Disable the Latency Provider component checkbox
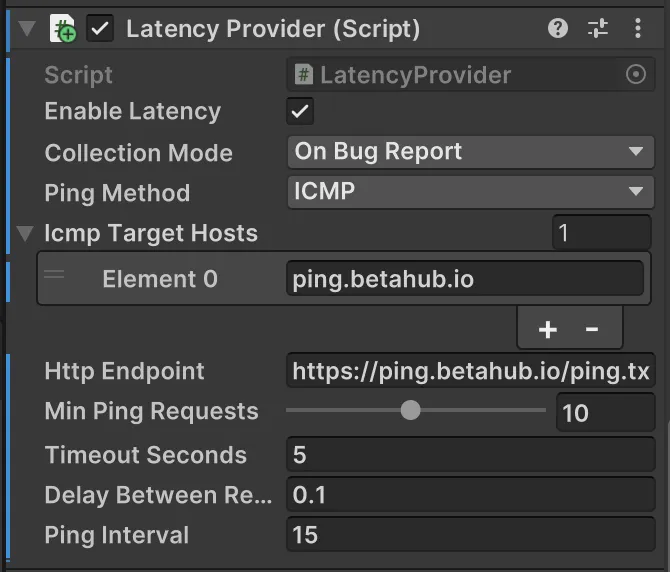The height and width of the screenshot is (572, 670). 100,29
